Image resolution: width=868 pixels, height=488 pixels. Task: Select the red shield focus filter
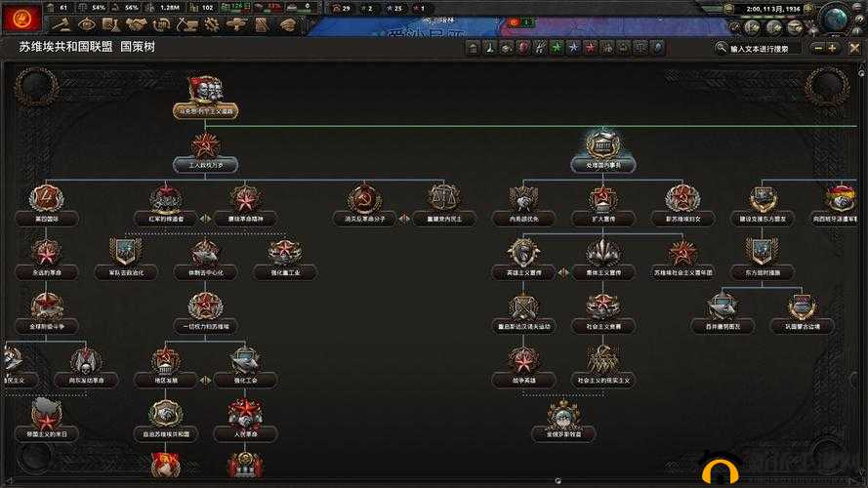pos(523,48)
